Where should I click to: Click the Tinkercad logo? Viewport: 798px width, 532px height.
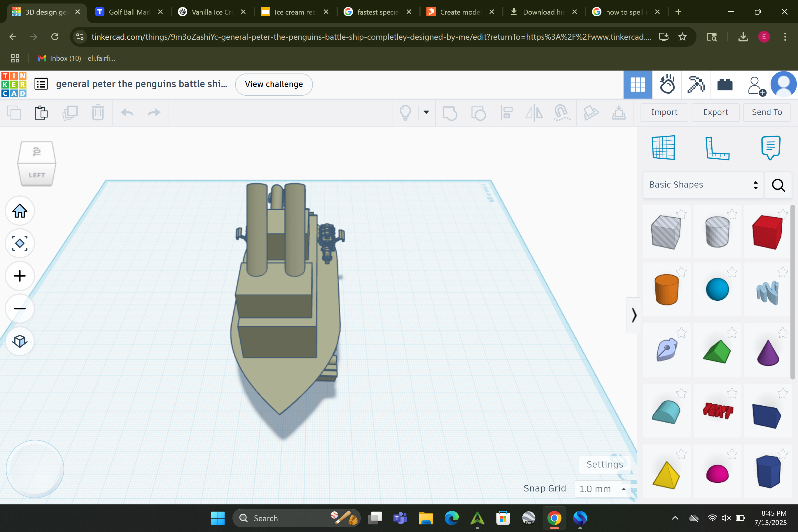click(14, 85)
